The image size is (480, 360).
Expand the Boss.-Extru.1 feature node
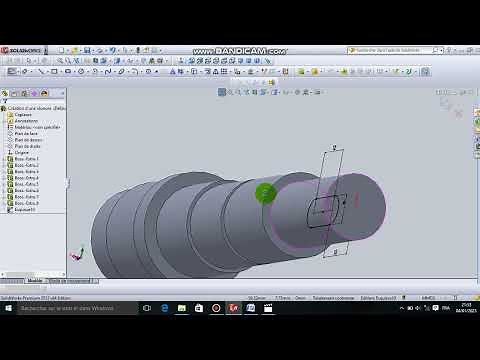[x=3, y=159]
